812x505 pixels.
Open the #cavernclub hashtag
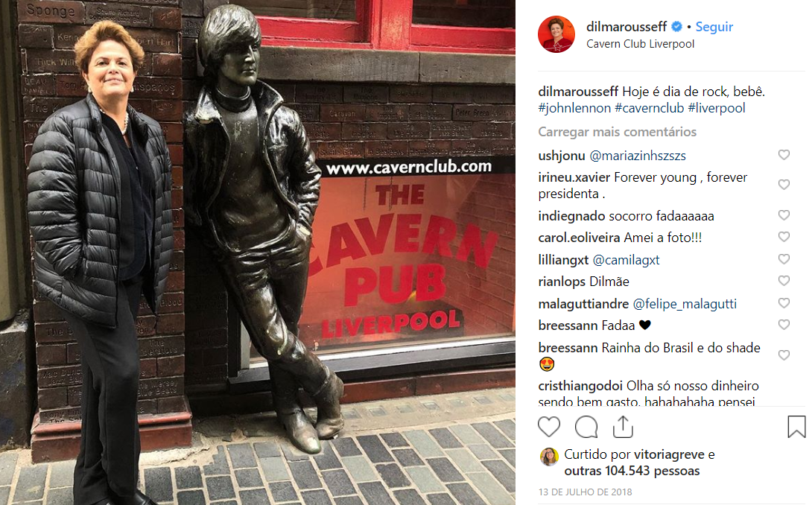coord(650,108)
